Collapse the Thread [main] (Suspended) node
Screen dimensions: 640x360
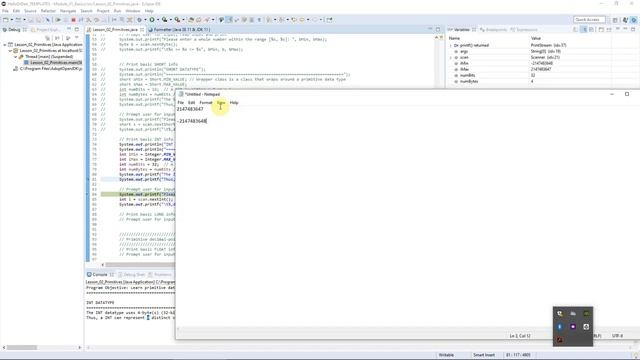16,57
